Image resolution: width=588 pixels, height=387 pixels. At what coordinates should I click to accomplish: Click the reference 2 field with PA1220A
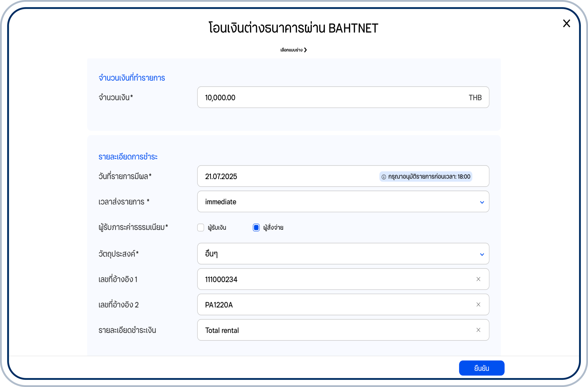pyautogui.click(x=327, y=305)
